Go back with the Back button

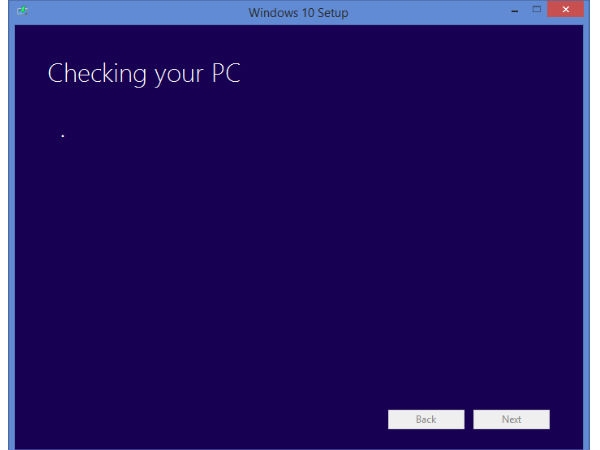coord(426,419)
